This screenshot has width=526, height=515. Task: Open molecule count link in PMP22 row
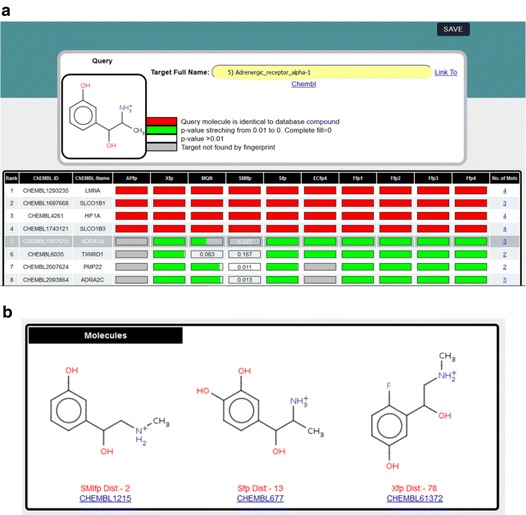coord(505,267)
